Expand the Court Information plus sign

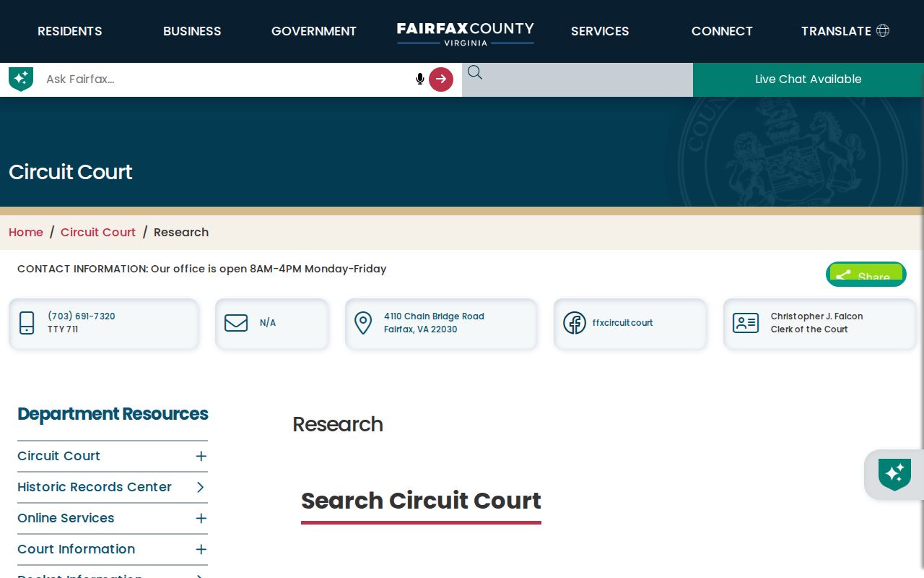pyautogui.click(x=201, y=549)
